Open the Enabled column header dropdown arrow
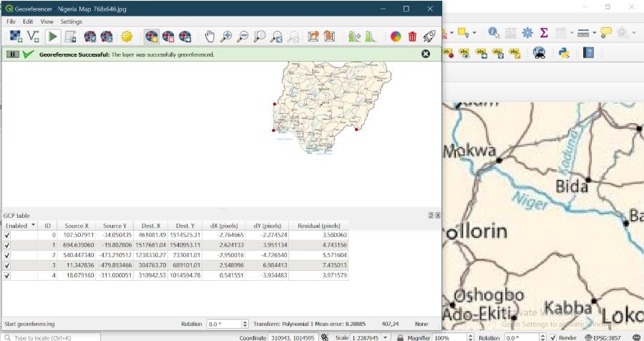Viewport: 644px width, 341px height. pos(33,226)
